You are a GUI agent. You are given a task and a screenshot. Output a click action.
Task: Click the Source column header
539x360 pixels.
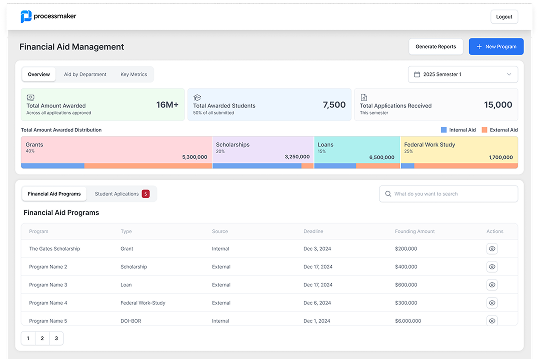click(x=220, y=231)
